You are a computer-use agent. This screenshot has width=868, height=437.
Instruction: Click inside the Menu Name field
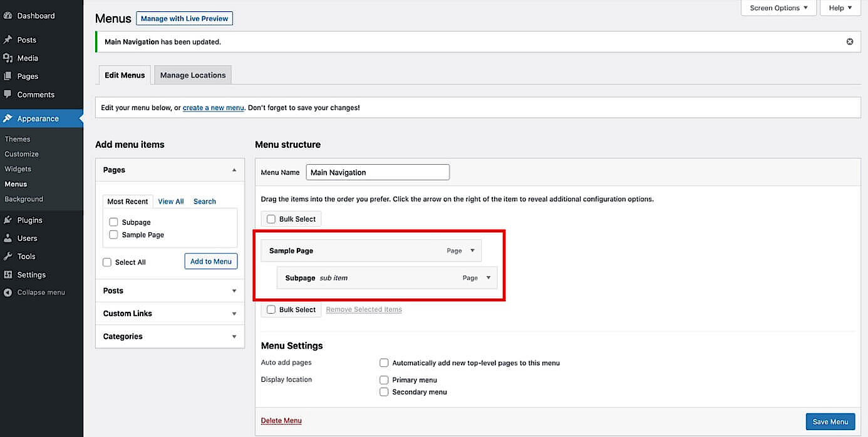pos(377,172)
